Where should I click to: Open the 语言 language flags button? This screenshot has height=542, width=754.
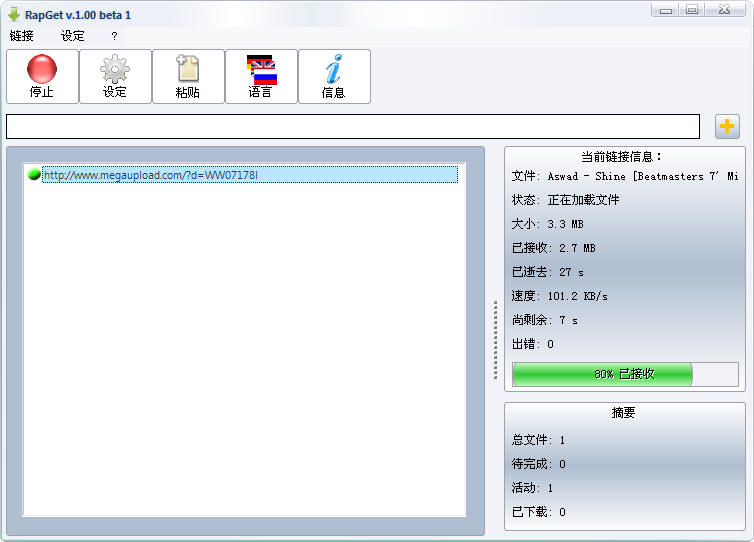[262, 76]
